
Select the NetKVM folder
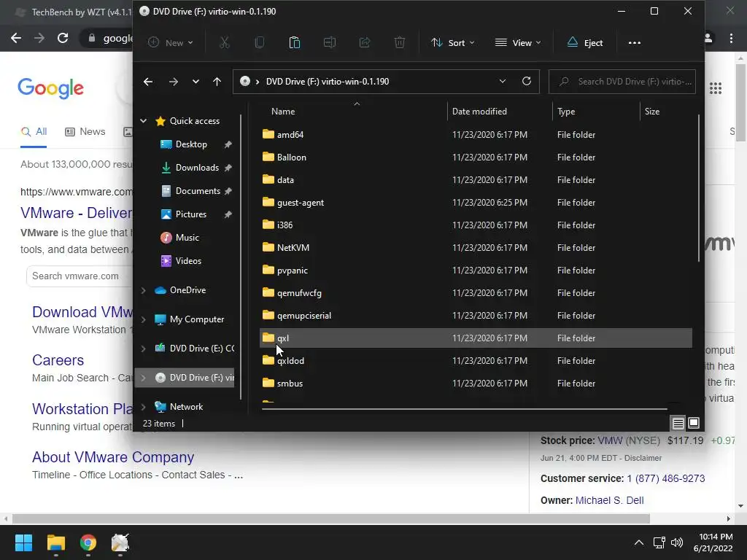tap(476, 248)
